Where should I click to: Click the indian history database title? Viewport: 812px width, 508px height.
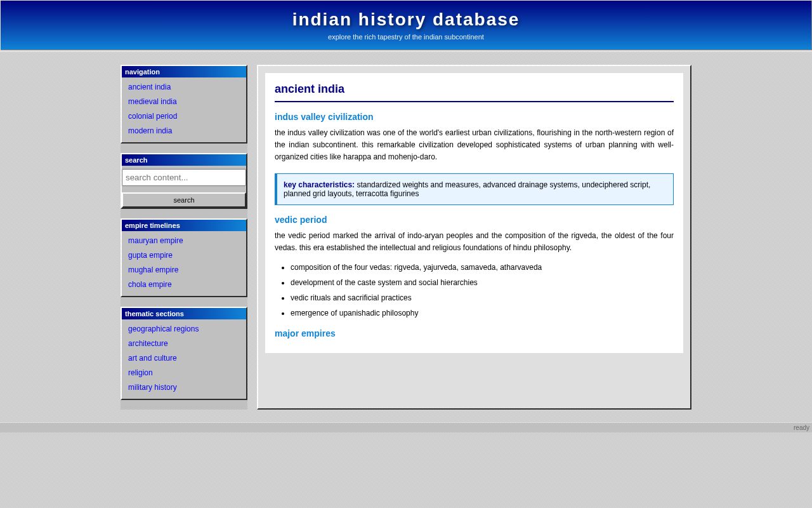click(406, 20)
